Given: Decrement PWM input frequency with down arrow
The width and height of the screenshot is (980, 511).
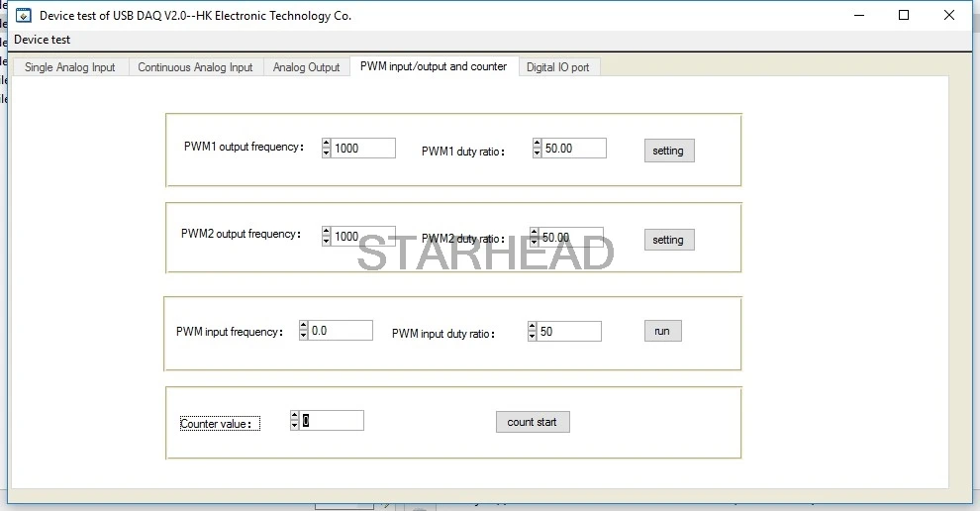Looking at the screenshot, I should tap(303, 336).
